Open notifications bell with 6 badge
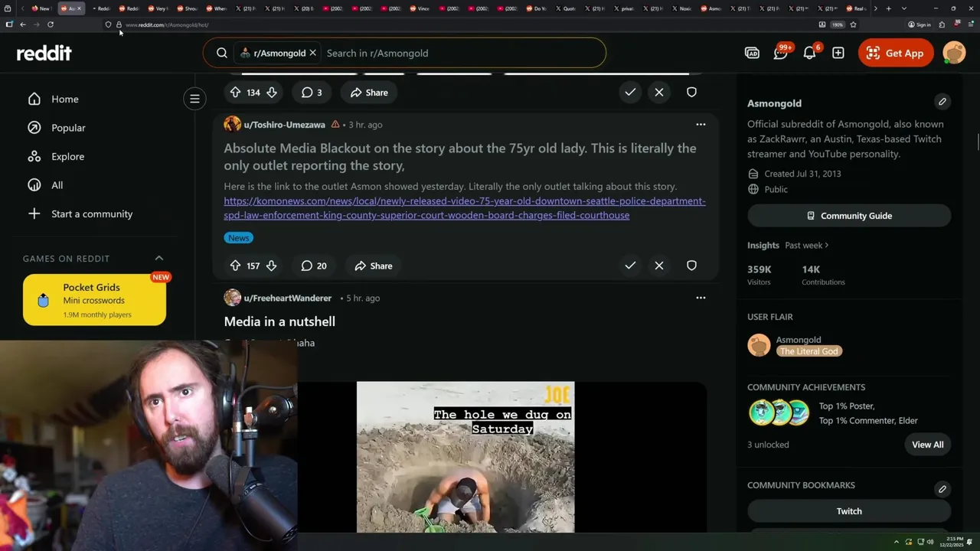 809,53
